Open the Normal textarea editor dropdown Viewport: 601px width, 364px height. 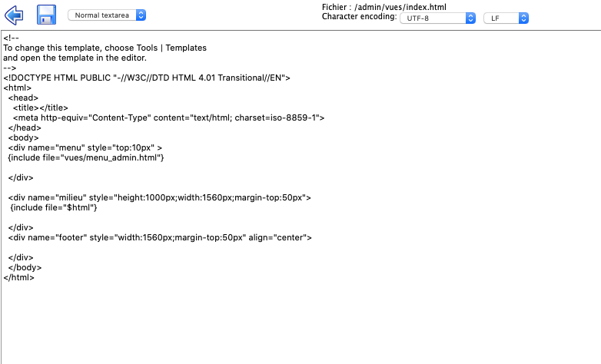click(107, 15)
